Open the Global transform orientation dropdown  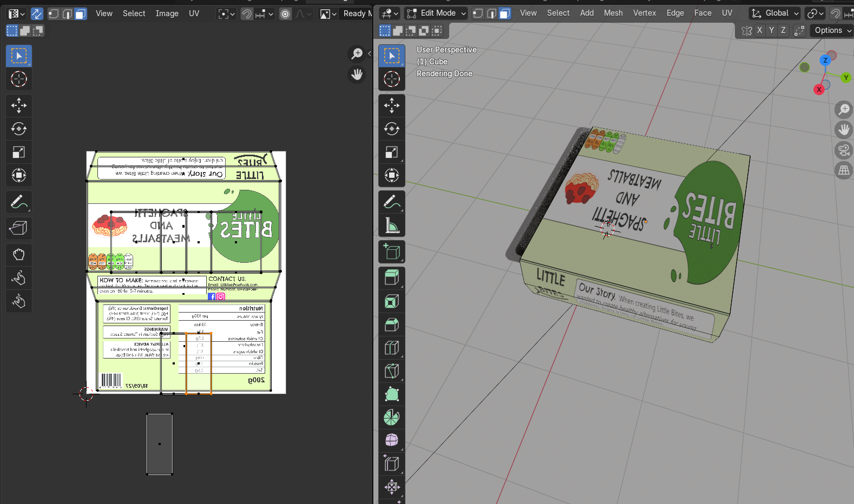pos(775,13)
